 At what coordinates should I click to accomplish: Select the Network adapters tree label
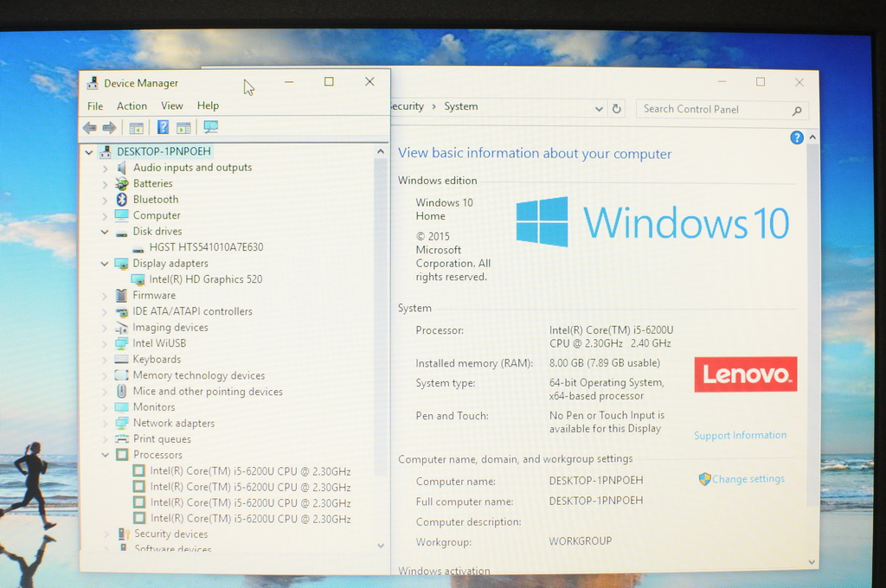point(174,423)
